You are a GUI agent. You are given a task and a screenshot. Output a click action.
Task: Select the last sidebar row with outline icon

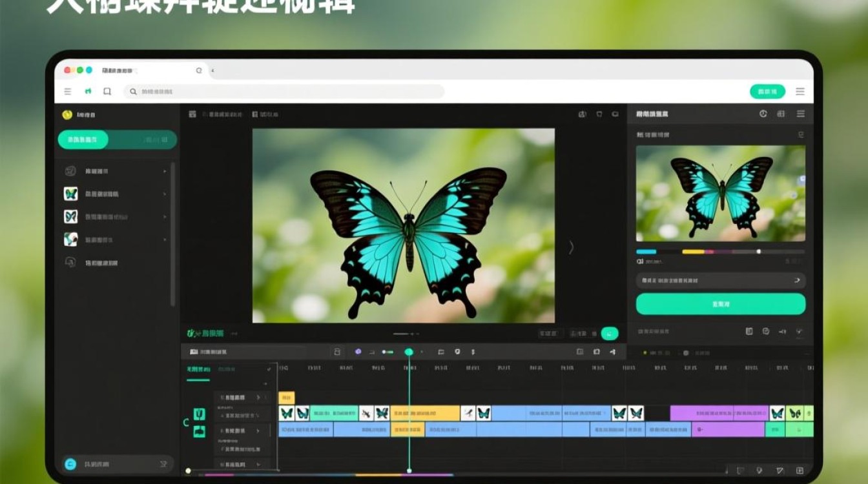point(116,263)
